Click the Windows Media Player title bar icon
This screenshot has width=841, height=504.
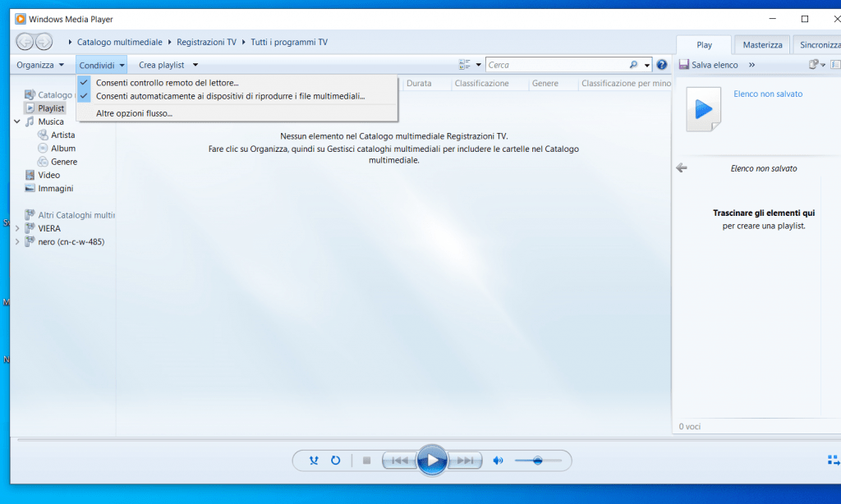point(21,20)
